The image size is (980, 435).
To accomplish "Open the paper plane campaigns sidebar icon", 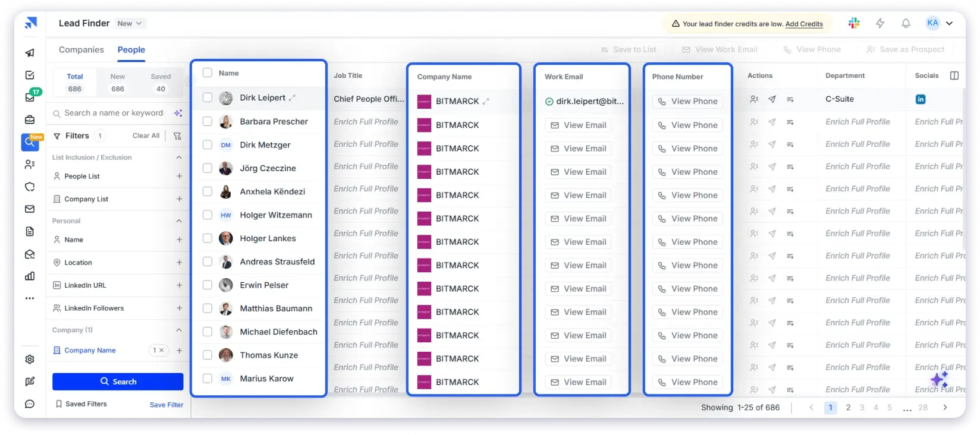I will pyautogui.click(x=30, y=52).
